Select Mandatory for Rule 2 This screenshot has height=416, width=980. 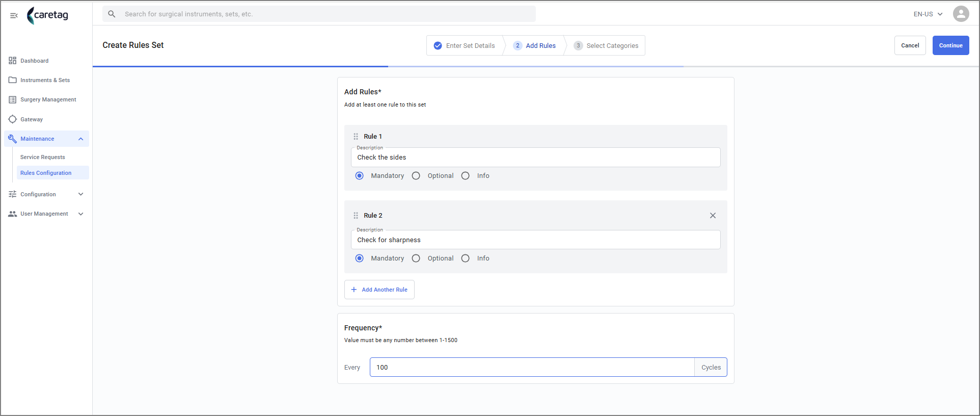click(x=360, y=258)
